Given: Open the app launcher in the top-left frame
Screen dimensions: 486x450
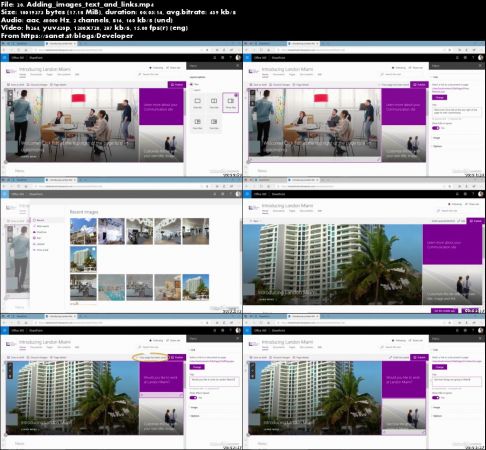Looking at the screenshot, I should point(4,58).
